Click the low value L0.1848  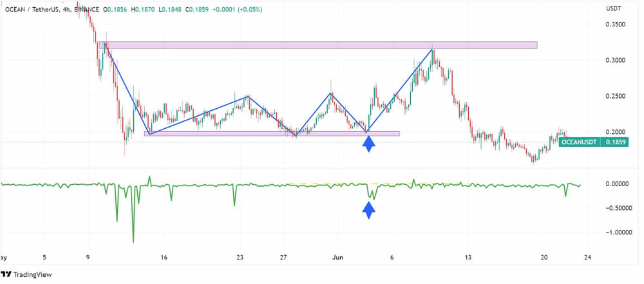169,8
